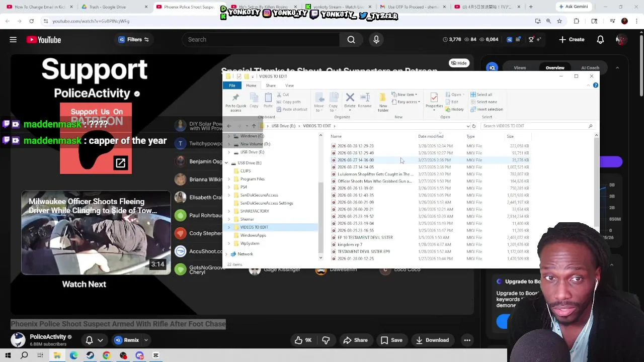The height and width of the screenshot is (362, 644).
Task: Select the CLIPS folder in tree
Action: (246, 171)
